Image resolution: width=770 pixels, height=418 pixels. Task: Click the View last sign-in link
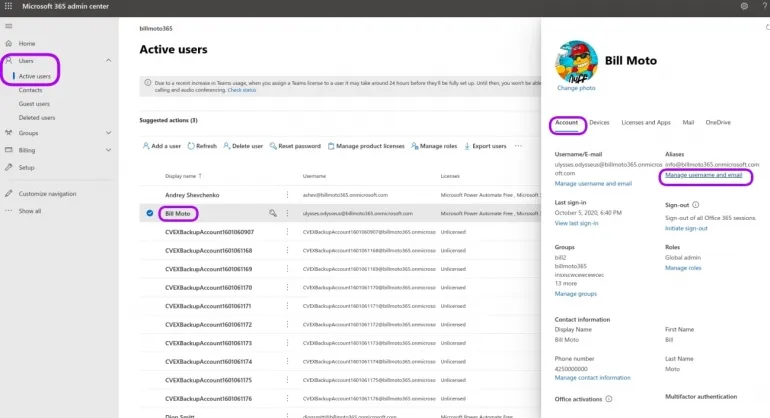(x=577, y=223)
